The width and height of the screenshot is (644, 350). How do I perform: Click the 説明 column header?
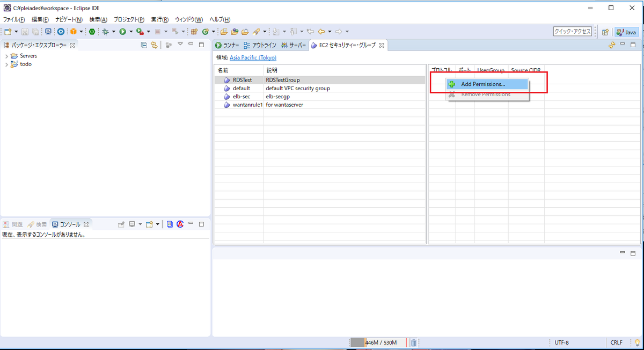[x=345, y=70]
